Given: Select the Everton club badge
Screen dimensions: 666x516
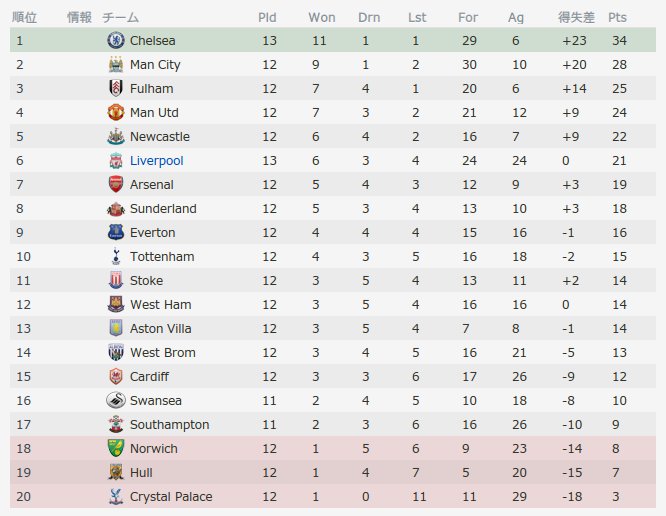Looking at the screenshot, I should pos(116,232).
